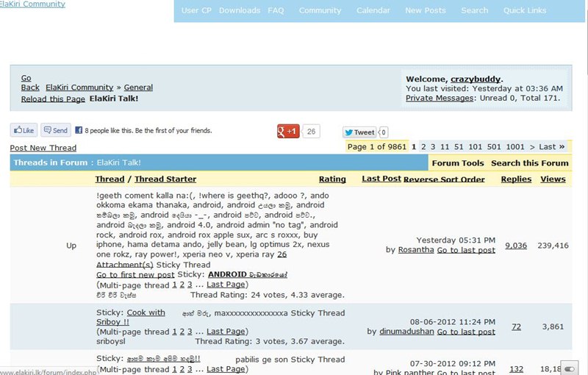Click the Google +1 button
The height and width of the screenshot is (375, 588).
tap(288, 131)
